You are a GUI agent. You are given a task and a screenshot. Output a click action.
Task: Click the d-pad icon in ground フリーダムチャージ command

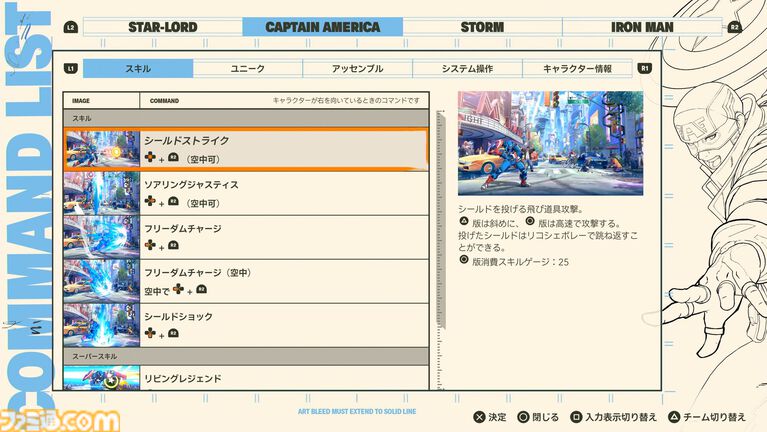(150, 245)
